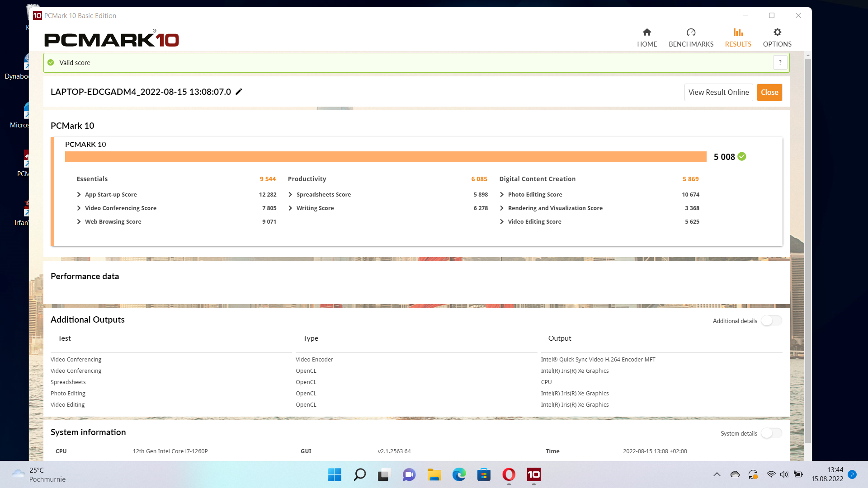Click the vertical scrollbar of the results page
The width and height of the screenshot is (868, 488).
(808, 251)
